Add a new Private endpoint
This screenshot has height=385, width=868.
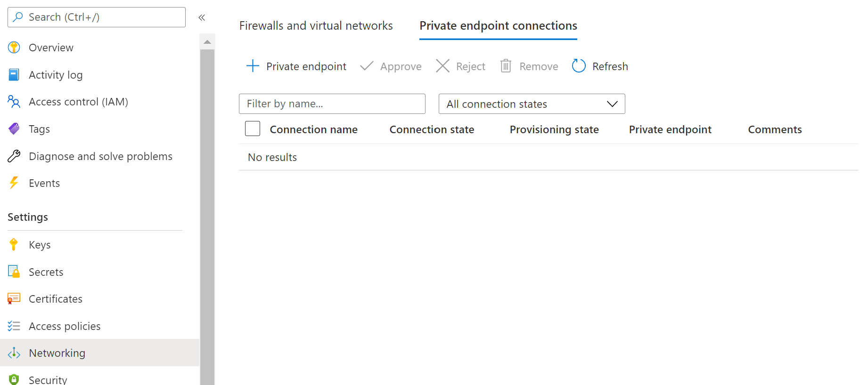pos(296,66)
